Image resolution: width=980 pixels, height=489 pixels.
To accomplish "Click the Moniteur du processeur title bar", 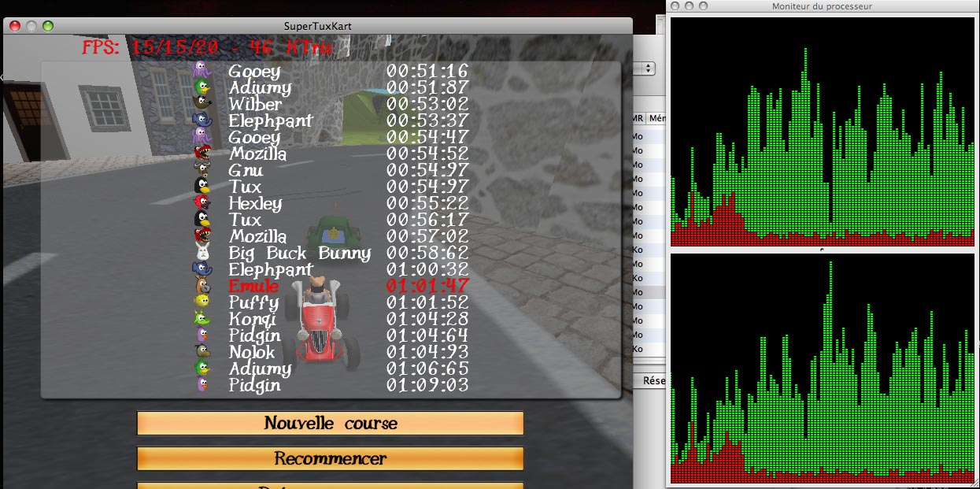I will coord(821,6).
